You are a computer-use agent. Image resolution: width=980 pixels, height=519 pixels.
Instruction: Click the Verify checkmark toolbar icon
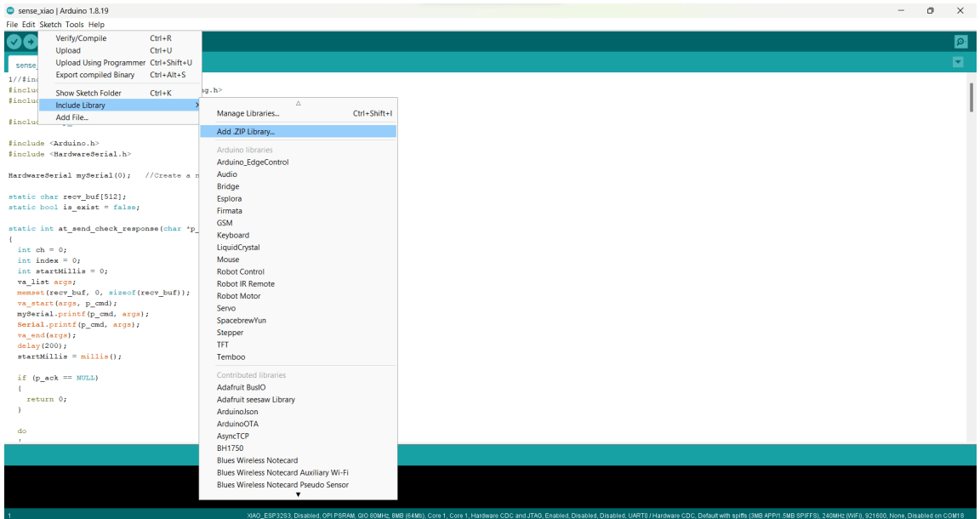(14, 42)
